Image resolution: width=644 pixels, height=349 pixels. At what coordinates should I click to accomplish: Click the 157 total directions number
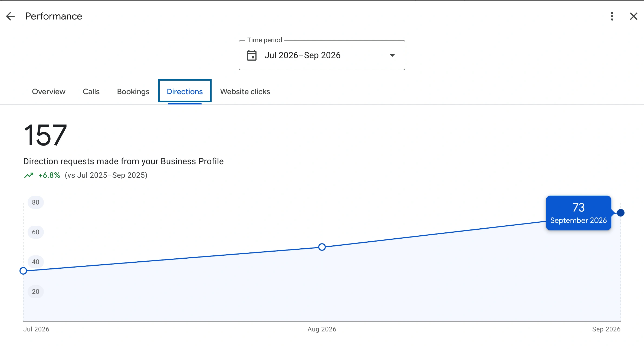pyautogui.click(x=45, y=135)
